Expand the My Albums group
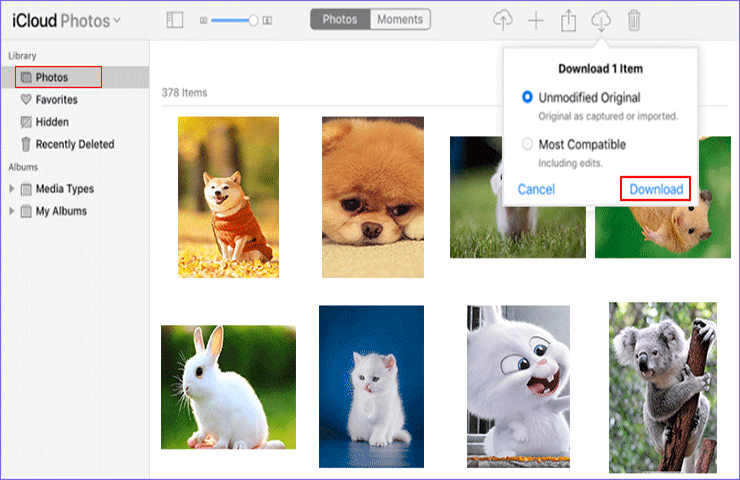Image resolution: width=740 pixels, height=480 pixels. pyautogui.click(x=12, y=211)
